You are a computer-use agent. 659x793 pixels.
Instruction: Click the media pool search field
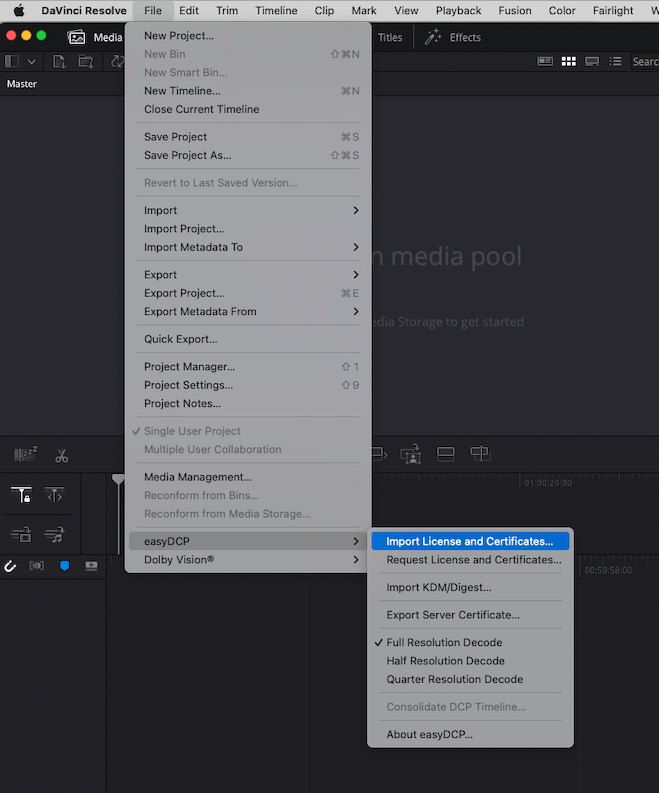[644, 62]
